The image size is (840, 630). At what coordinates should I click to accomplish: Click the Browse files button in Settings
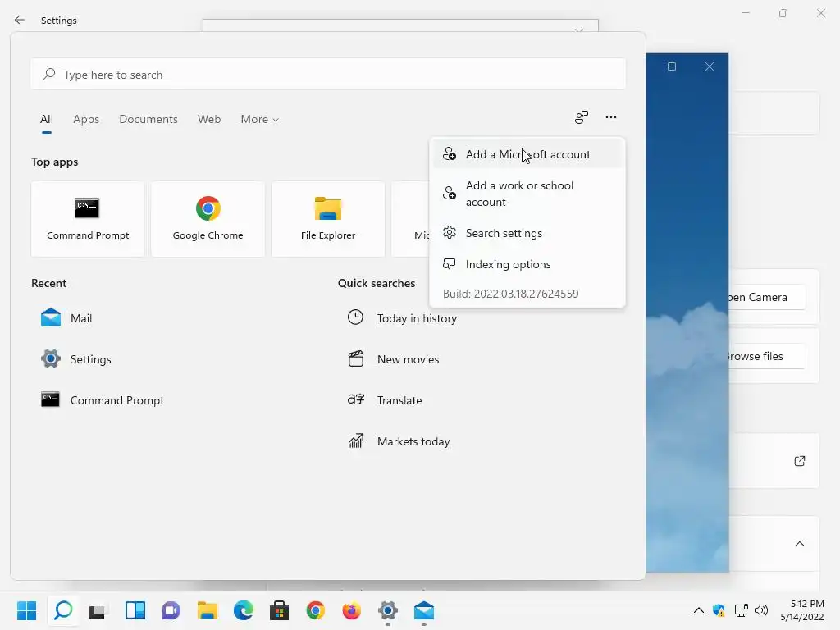(766, 356)
